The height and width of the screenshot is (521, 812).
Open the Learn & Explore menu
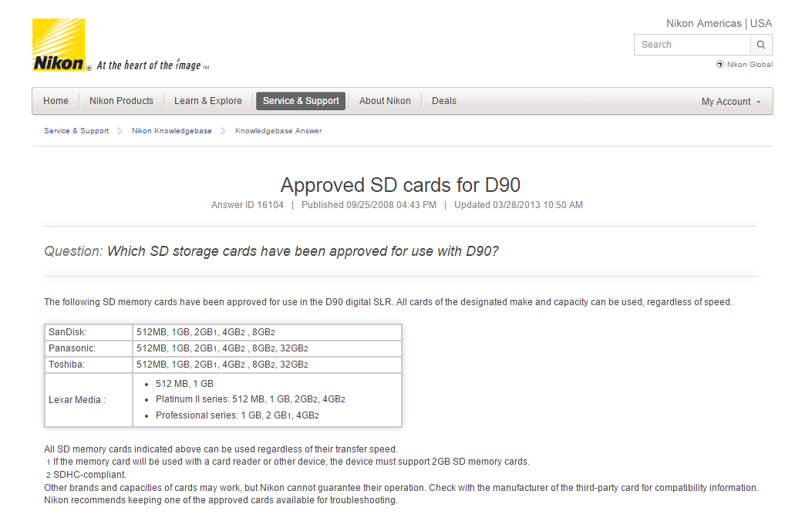coord(207,101)
